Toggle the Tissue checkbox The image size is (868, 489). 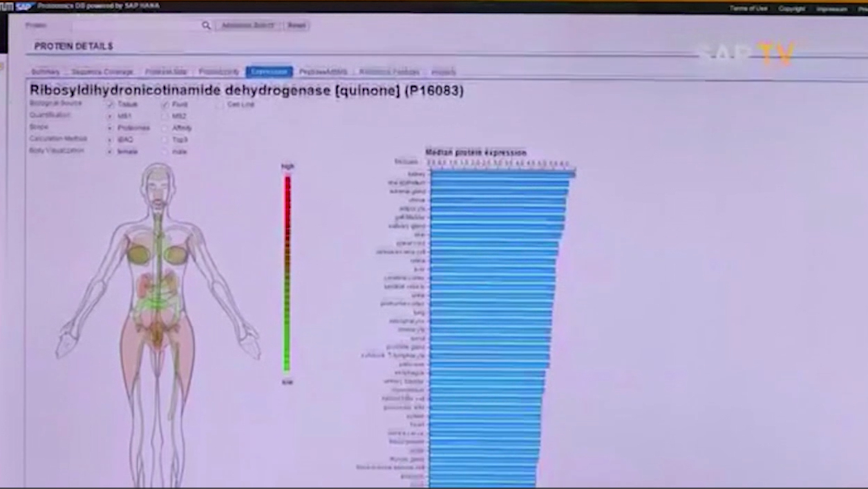click(110, 104)
